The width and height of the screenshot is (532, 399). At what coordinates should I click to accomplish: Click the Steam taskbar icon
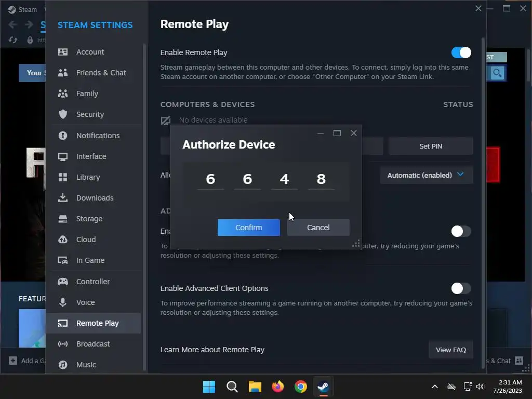coord(323,387)
